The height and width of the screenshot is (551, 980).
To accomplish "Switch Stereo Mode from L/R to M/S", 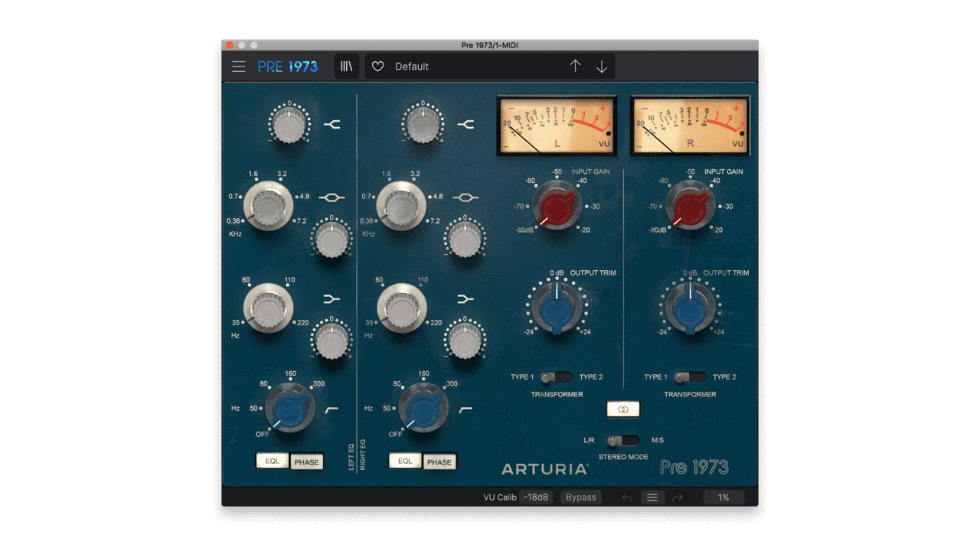I will point(631,441).
